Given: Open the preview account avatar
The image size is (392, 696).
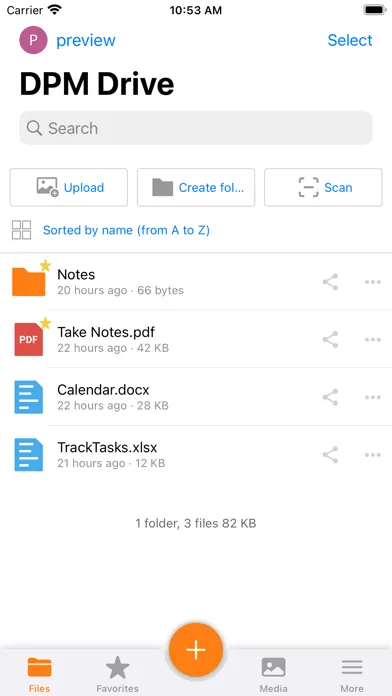Looking at the screenshot, I should (33, 40).
